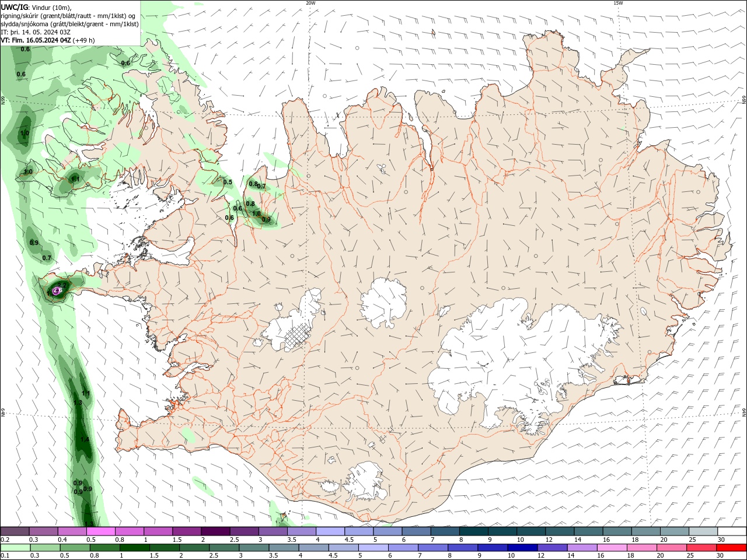This screenshot has height=560, width=747.
Task: Pick the grey-green 3 swatch in the lower legend row
Action: (254, 548)
